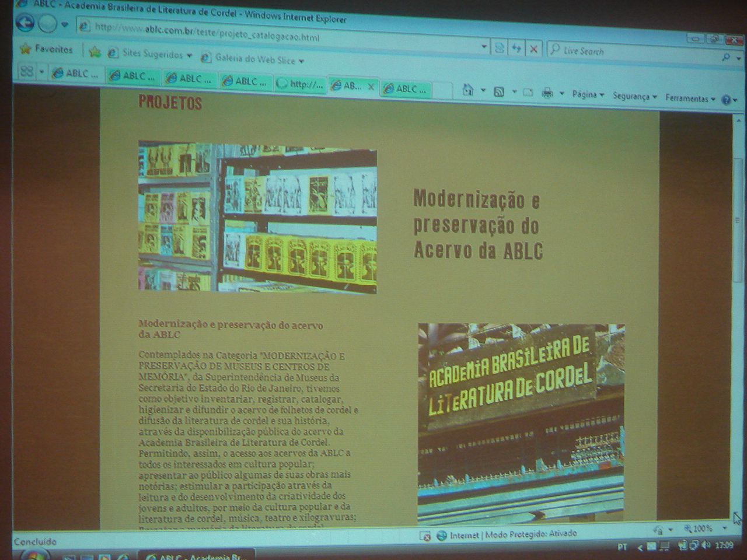Click the pop-up blocker status icon

[x=425, y=535]
